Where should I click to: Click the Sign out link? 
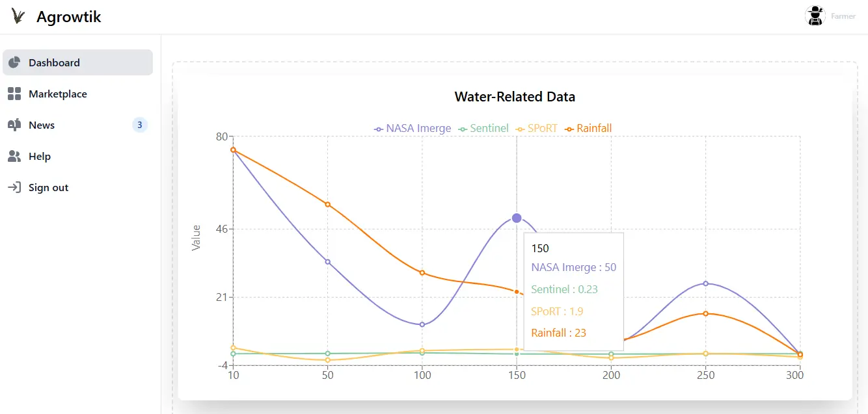[48, 187]
